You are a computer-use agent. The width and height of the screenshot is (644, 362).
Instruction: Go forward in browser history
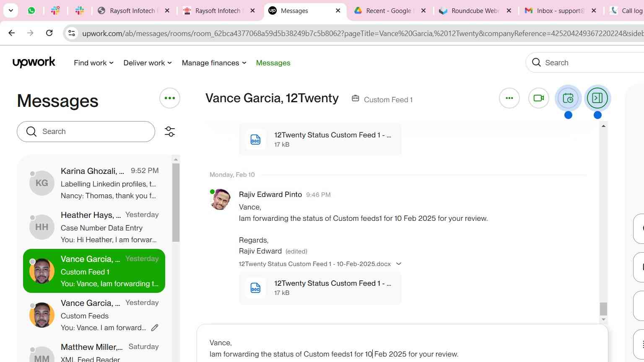[x=30, y=33]
